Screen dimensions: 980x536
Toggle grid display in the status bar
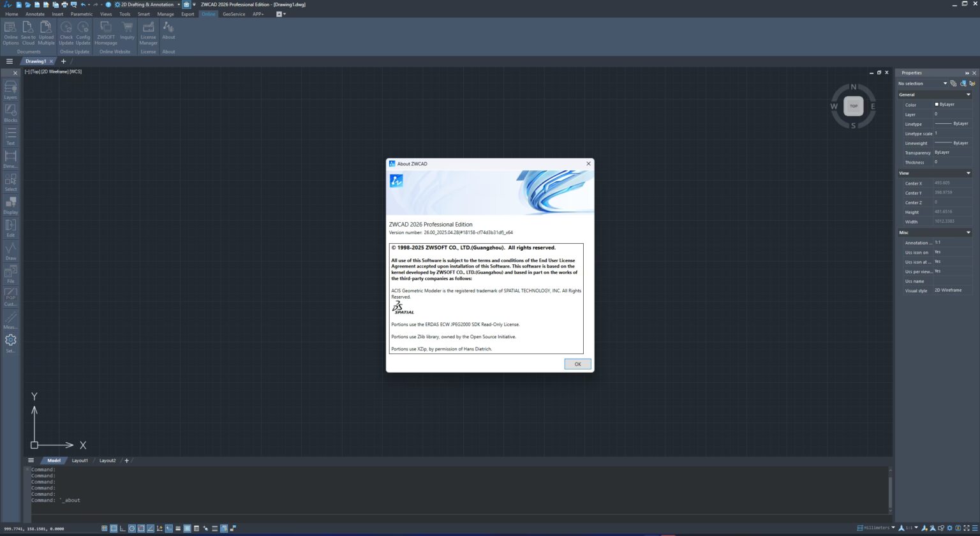pos(114,528)
